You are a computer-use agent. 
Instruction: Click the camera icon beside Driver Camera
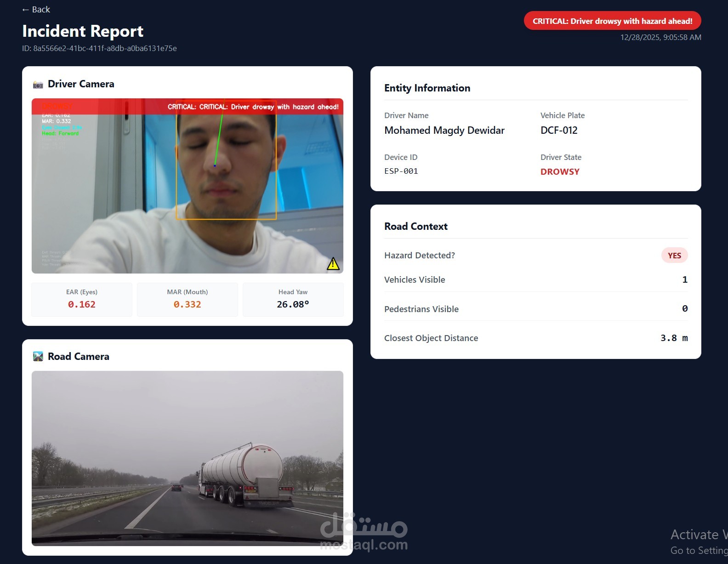tap(38, 85)
